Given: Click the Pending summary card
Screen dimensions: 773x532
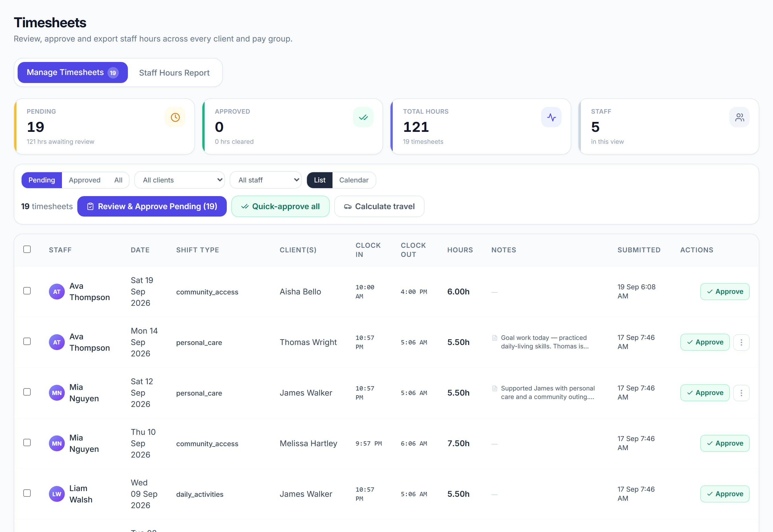Looking at the screenshot, I should click(x=104, y=126).
